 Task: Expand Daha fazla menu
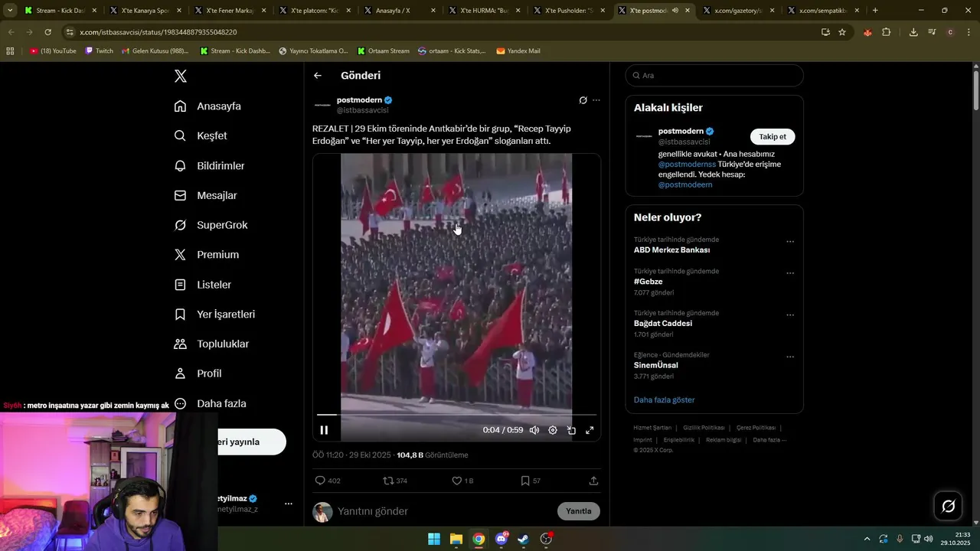[x=210, y=403]
